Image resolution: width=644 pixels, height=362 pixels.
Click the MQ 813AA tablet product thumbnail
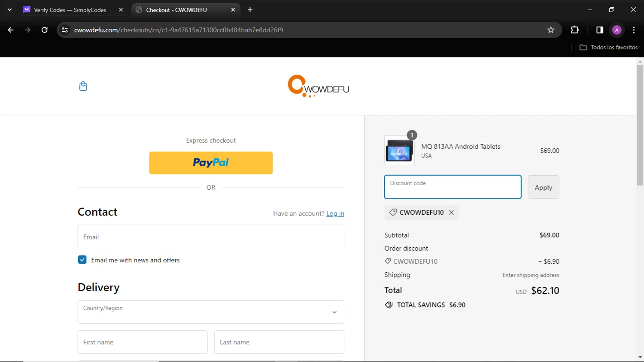[x=399, y=150]
